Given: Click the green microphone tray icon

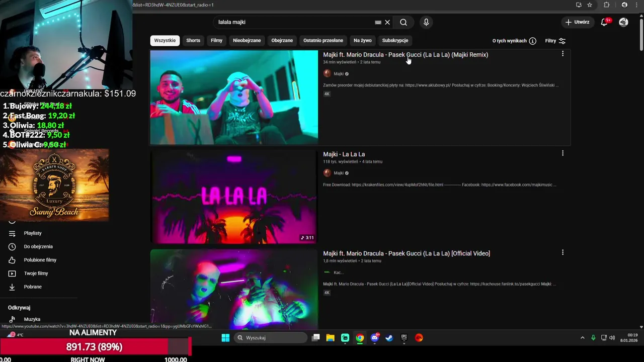Looking at the screenshot, I should pos(593,338).
